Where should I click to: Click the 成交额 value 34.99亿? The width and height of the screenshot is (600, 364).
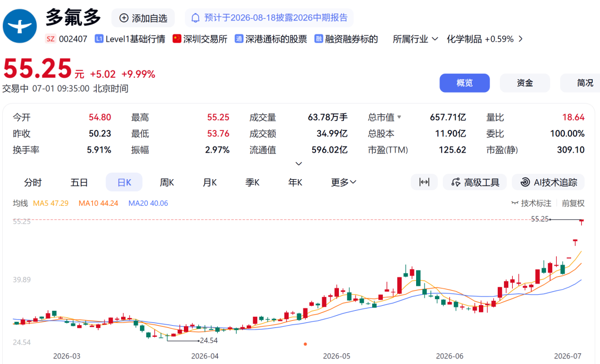(x=332, y=134)
